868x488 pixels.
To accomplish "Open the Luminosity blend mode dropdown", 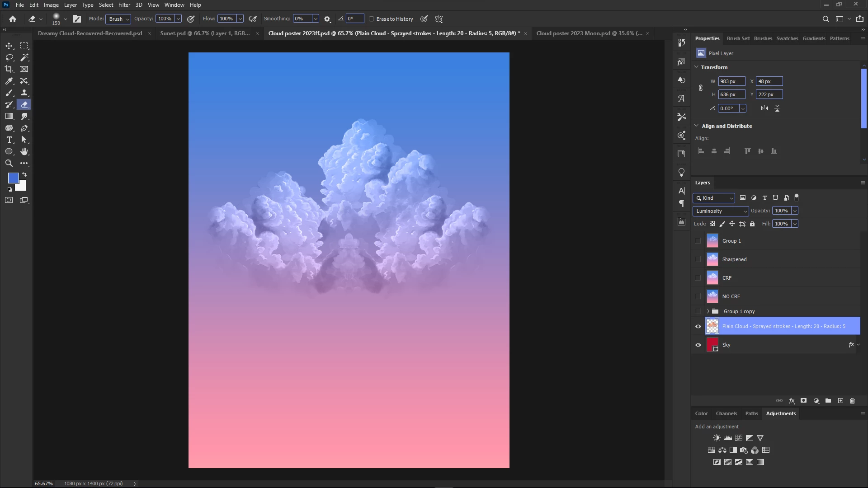I will 721,211.
